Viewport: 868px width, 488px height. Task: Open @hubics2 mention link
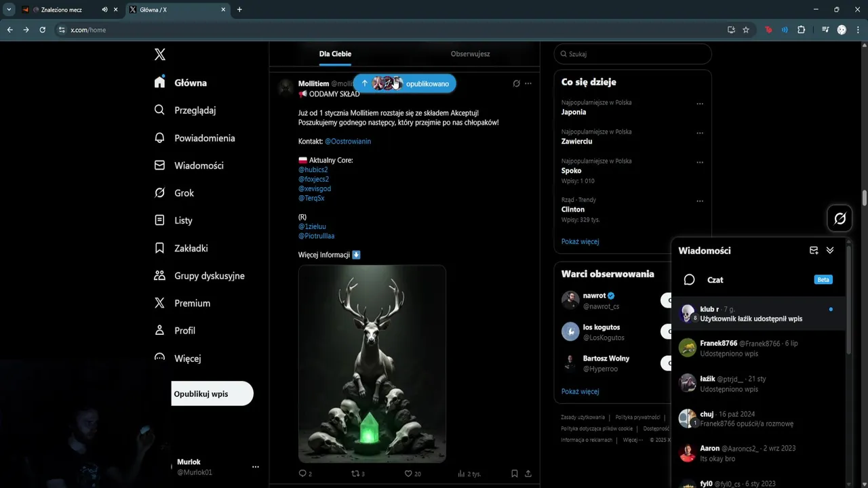point(313,169)
